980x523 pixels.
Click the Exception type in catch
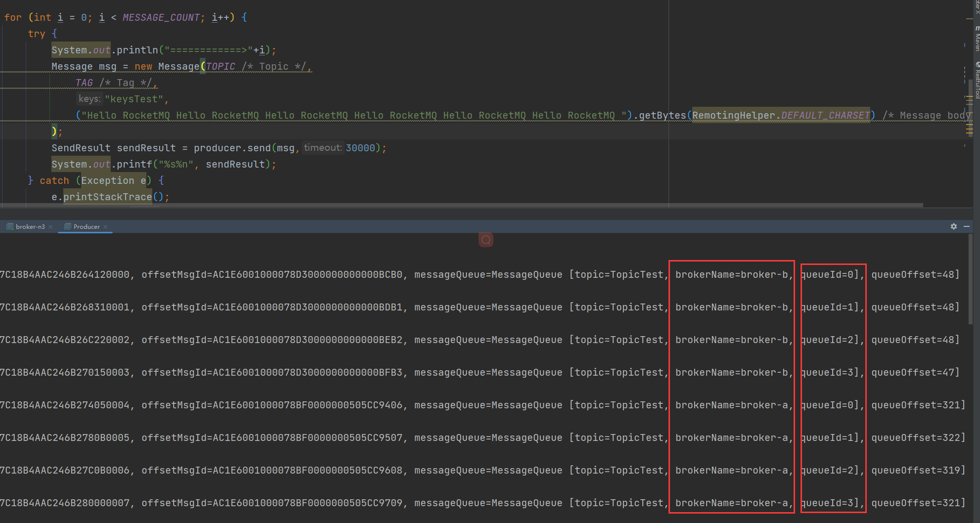[x=108, y=180]
